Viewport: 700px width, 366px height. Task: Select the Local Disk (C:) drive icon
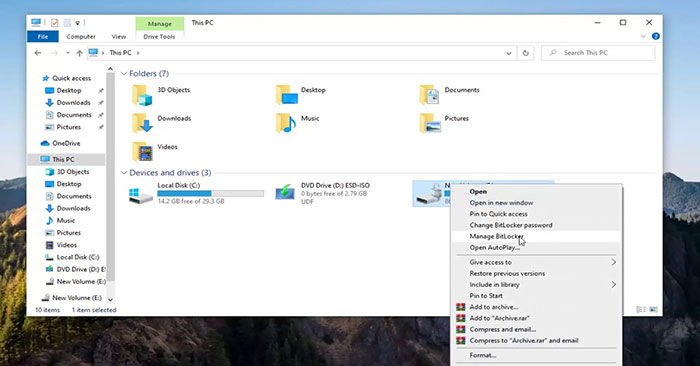[x=141, y=195]
